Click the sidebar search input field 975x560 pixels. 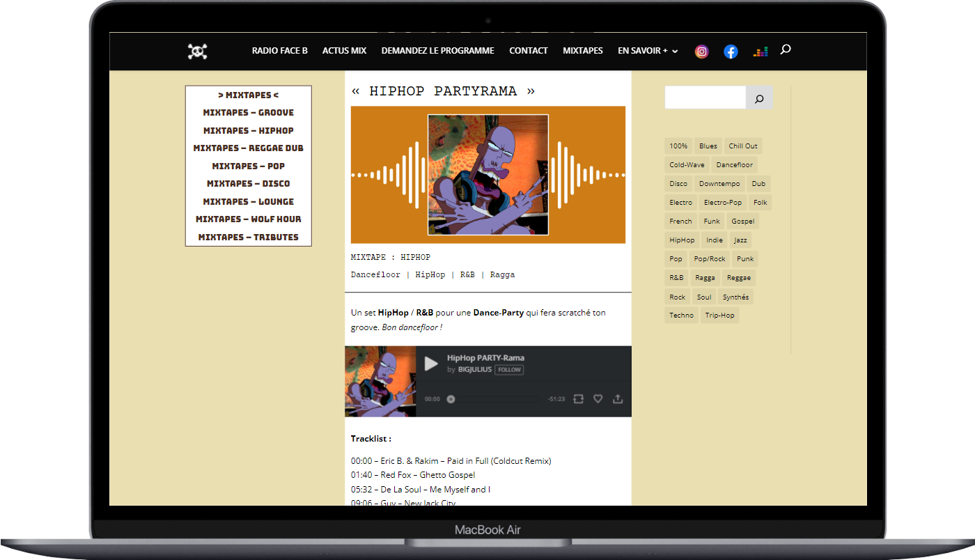[705, 98]
